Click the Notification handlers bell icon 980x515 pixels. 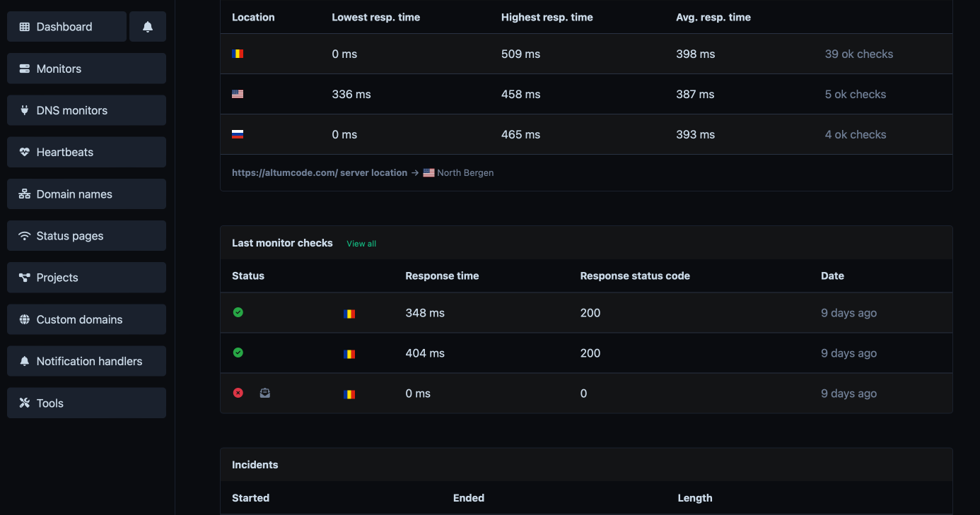point(25,361)
